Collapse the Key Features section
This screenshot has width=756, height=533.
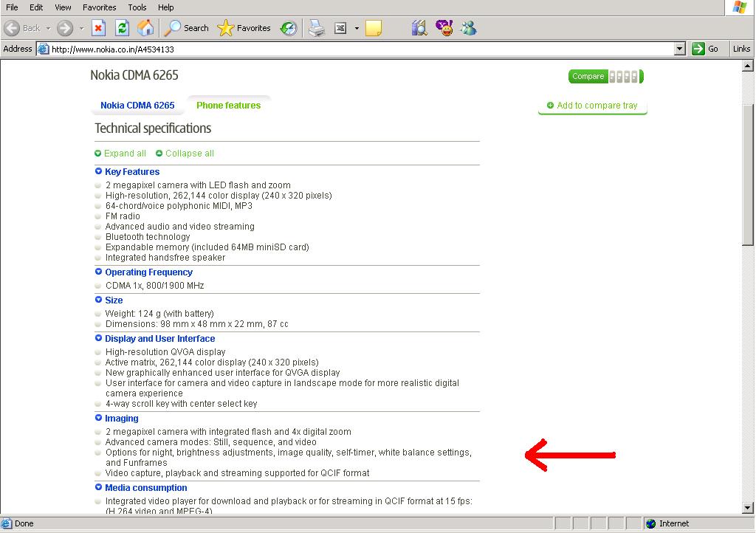[98, 171]
